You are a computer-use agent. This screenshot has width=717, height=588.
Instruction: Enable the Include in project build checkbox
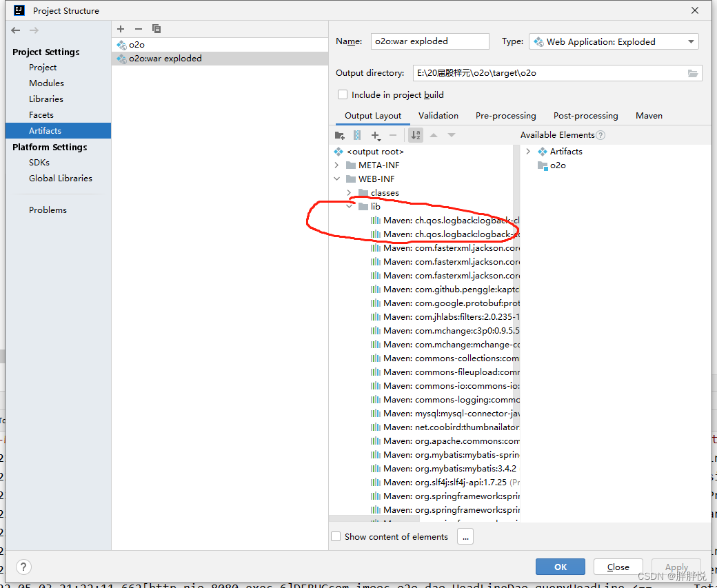tap(343, 94)
